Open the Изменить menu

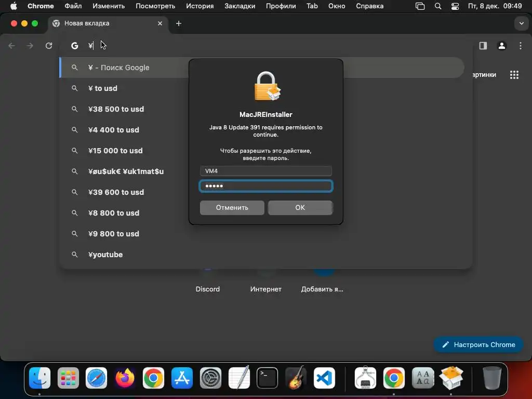[109, 6]
